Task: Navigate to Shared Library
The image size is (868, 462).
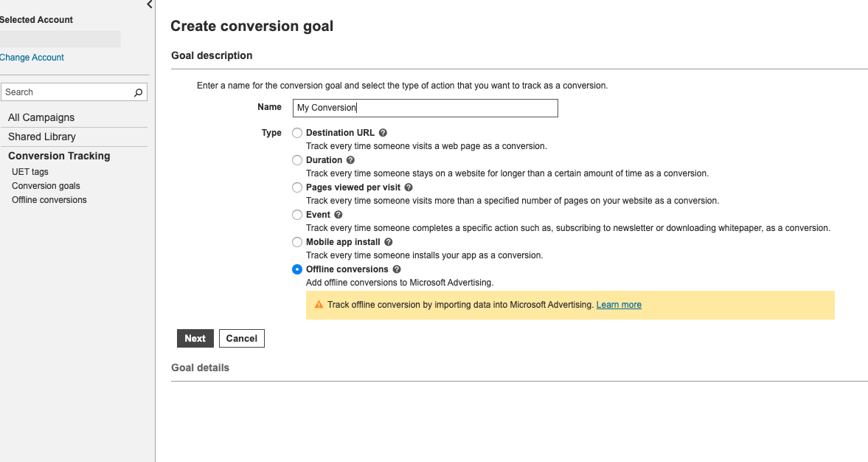Action: pos(41,137)
